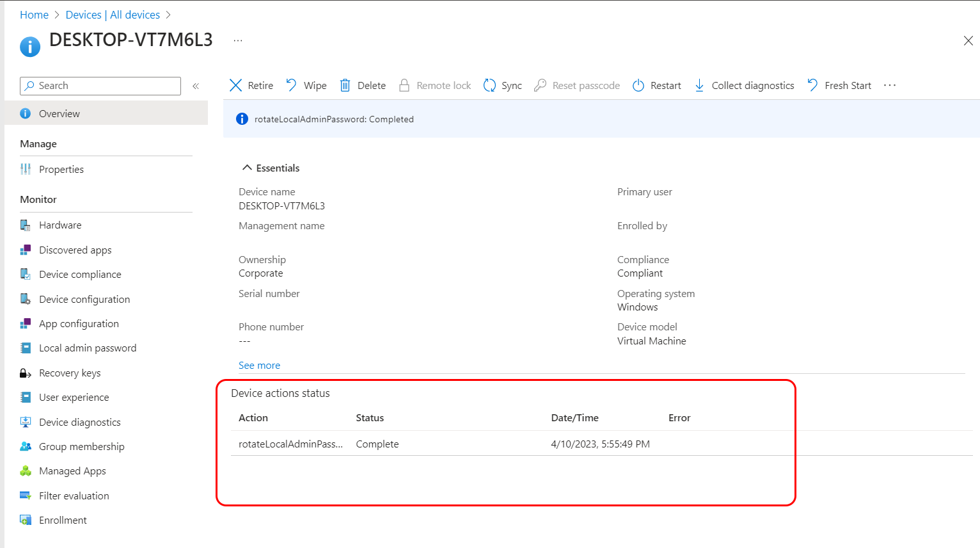Click Collect diagnostics button label
Viewport: 980px width, 548px height.
753,85
